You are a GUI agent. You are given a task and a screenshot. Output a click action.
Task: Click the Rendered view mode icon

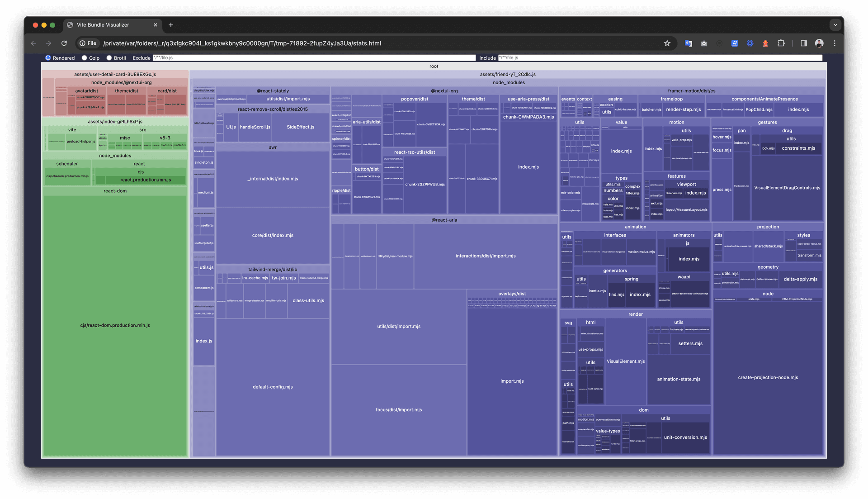point(47,57)
